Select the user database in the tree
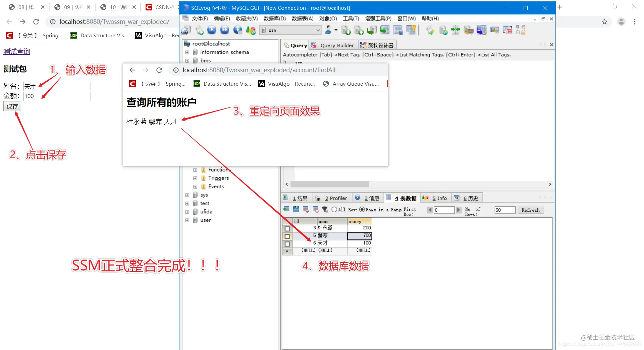This screenshot has width=644, height=350. [206, 220]
